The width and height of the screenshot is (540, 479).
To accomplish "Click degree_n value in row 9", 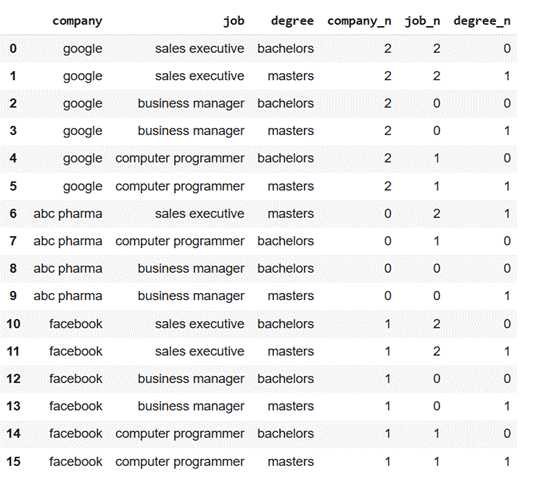I will coord(507,296).
